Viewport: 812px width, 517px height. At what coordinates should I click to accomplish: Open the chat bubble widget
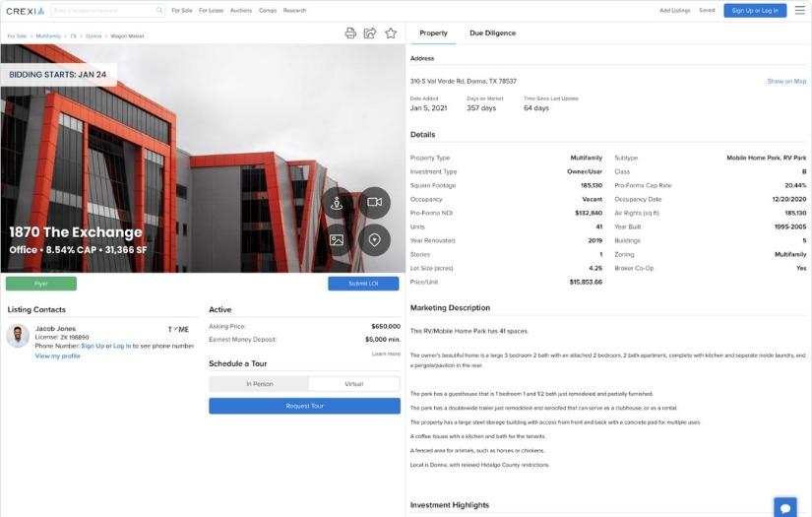coord(785,508)
